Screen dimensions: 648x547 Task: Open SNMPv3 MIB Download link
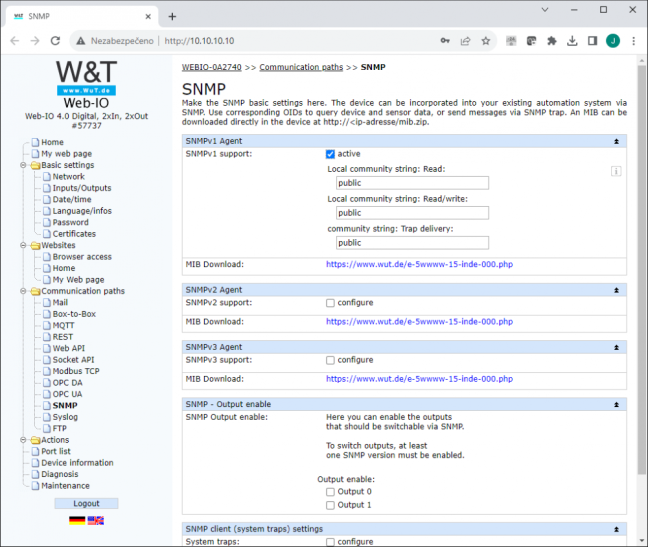point(419,379)
